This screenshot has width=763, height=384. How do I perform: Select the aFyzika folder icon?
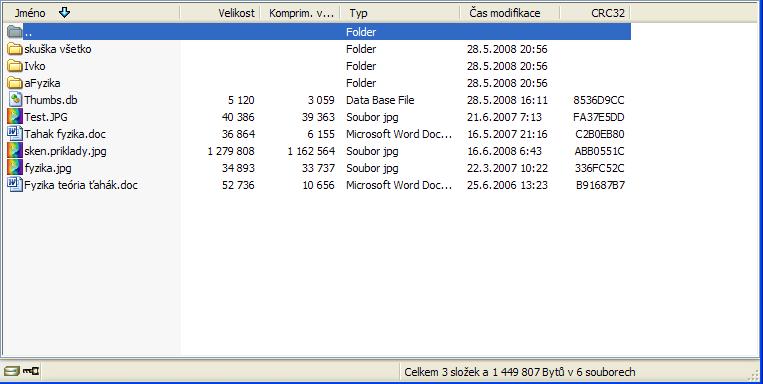click(x=15, y=83)
